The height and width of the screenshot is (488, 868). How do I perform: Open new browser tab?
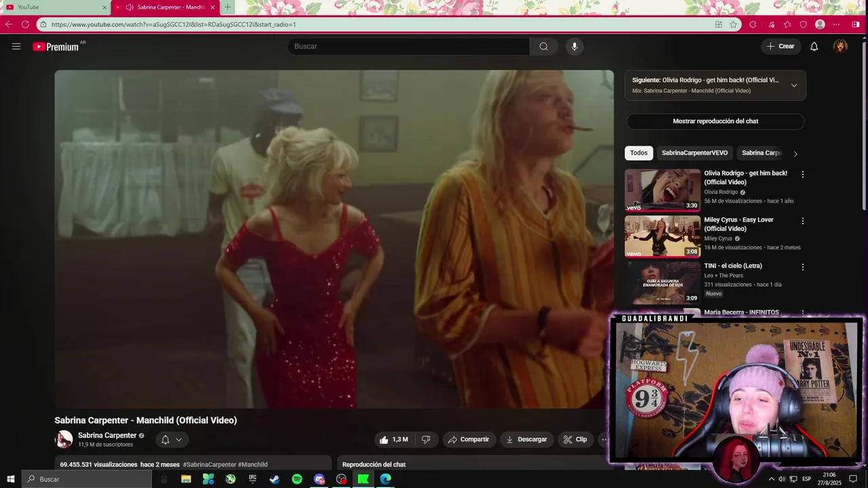[227, 7]
